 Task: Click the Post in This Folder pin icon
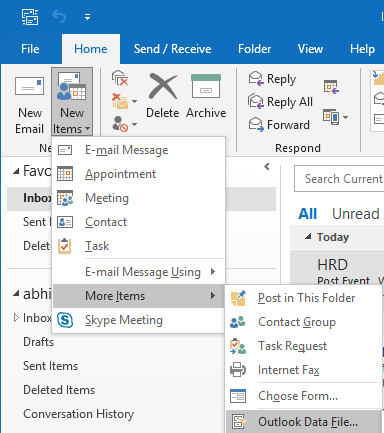pos(238,298)
